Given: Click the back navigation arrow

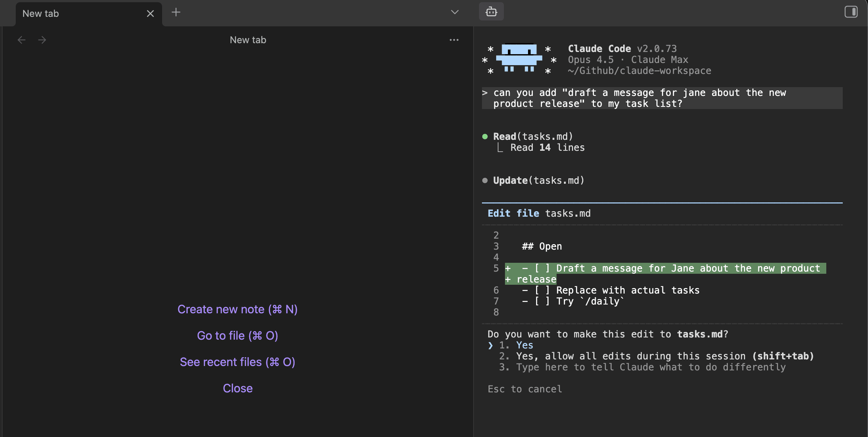Looking at the screenshot, I should coord(21,40).
